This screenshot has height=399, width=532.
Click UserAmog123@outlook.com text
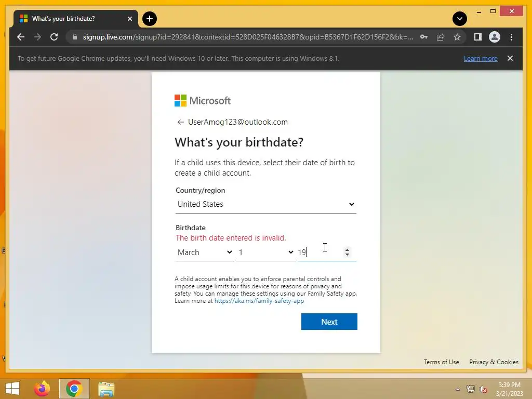(238, 122)
